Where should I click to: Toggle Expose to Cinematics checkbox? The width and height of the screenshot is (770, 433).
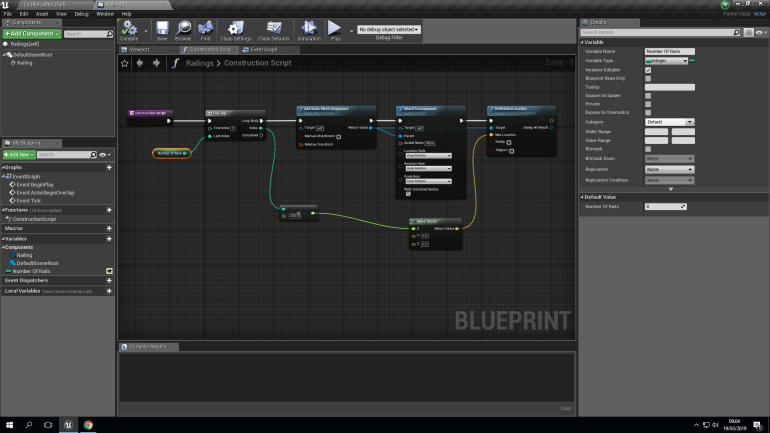(648, 112)
